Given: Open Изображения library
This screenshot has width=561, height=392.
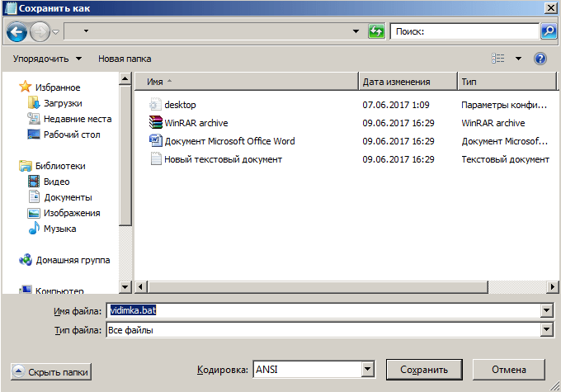Looking at the screenshot, I should [x=72, y=214].
